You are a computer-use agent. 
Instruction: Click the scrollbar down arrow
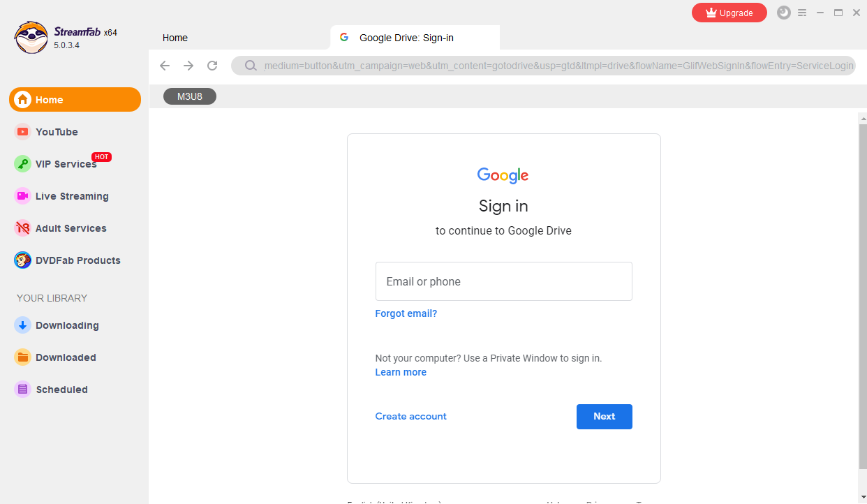click(863, 496)
